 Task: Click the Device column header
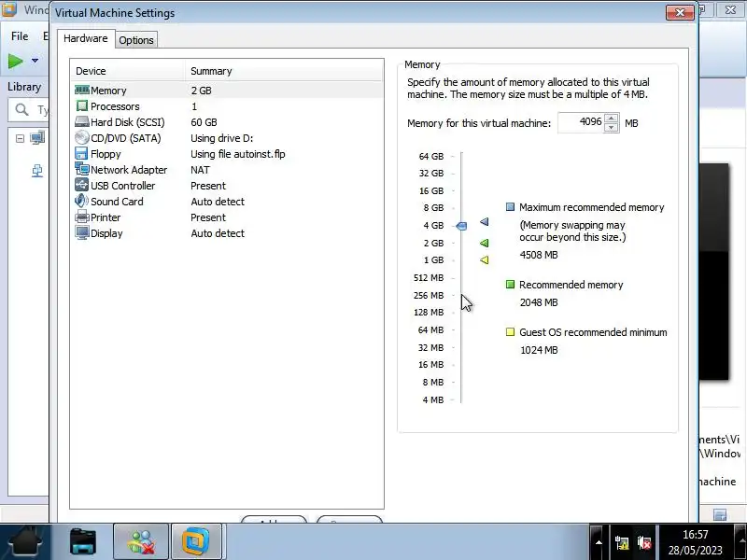coord(127,71)
